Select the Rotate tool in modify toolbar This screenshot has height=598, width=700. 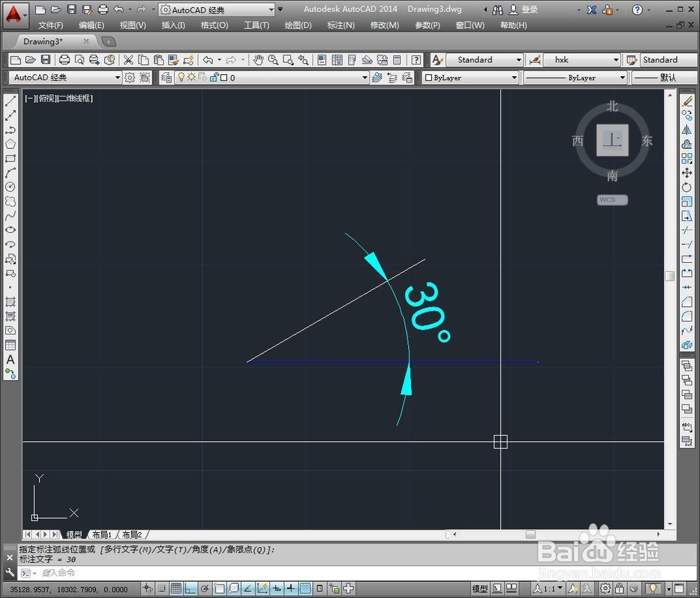[687, 187]
